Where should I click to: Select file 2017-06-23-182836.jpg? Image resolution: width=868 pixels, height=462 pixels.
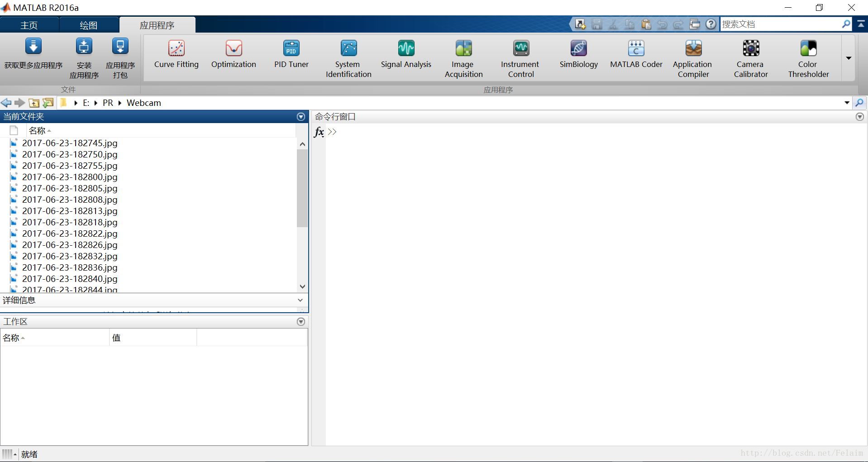tap(70, 267)
